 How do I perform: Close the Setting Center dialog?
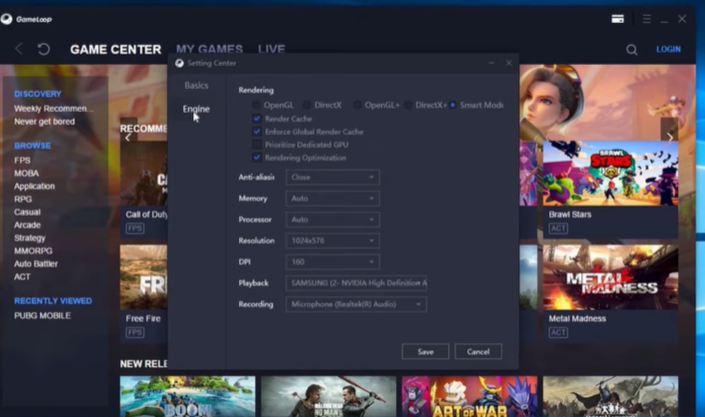click(x=508, y=63)
